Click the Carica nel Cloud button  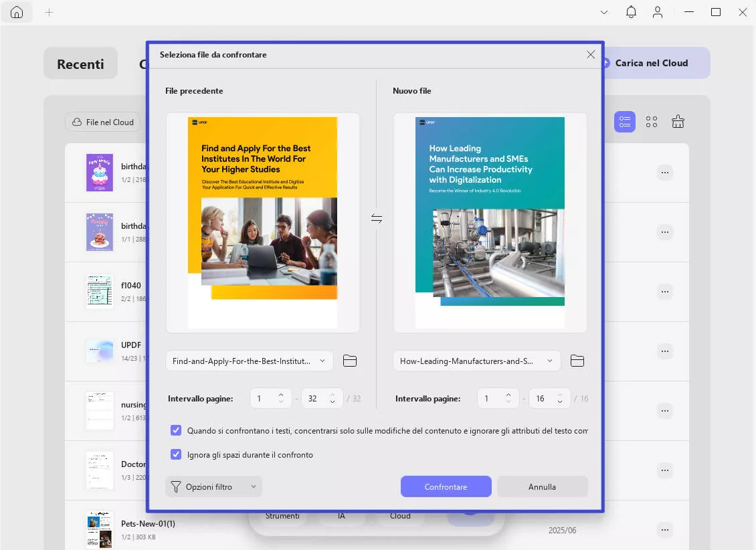tap(656, 63)
